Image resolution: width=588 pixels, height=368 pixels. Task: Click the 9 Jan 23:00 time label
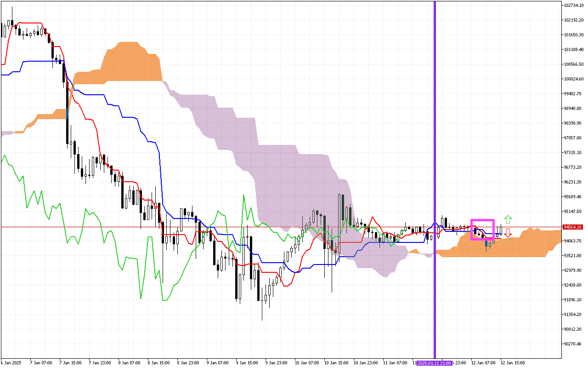point(276,363)
